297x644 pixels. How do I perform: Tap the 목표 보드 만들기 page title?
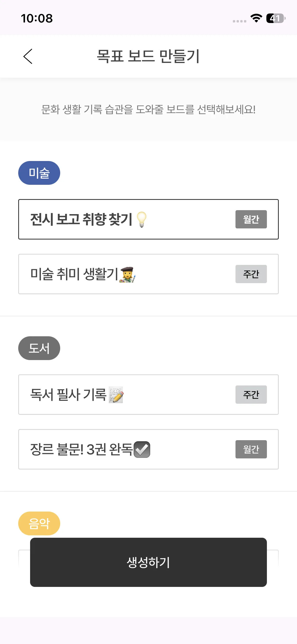tap(148, 56)
